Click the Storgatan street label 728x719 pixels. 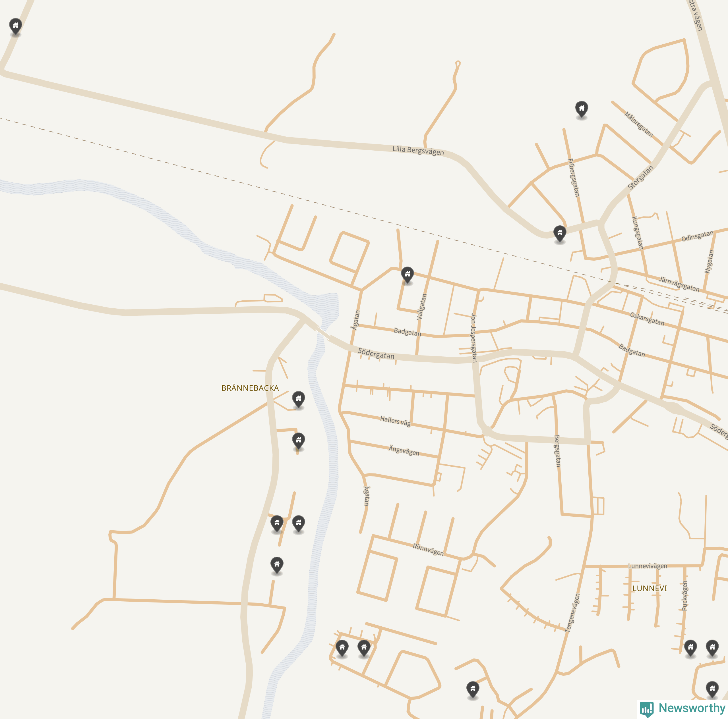(640, 178)
